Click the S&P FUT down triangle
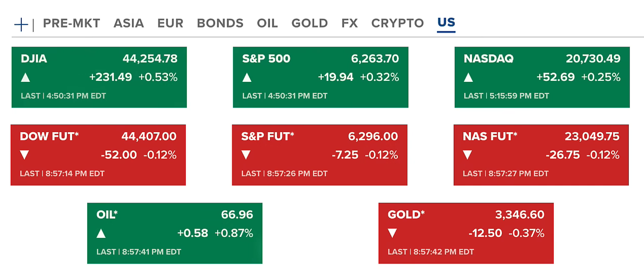 (246, 155)
